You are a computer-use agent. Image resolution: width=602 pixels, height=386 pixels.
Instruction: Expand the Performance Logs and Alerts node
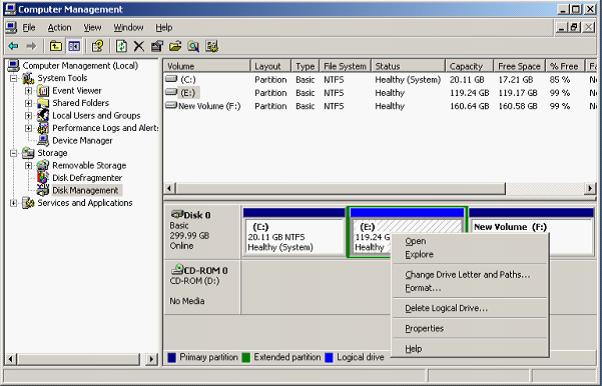point(28,128)
